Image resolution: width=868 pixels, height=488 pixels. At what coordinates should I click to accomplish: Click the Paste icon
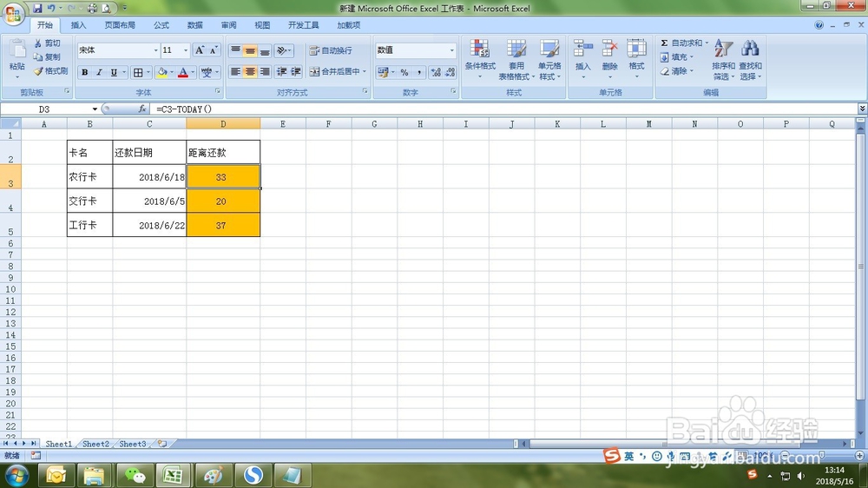pos(17,49)
